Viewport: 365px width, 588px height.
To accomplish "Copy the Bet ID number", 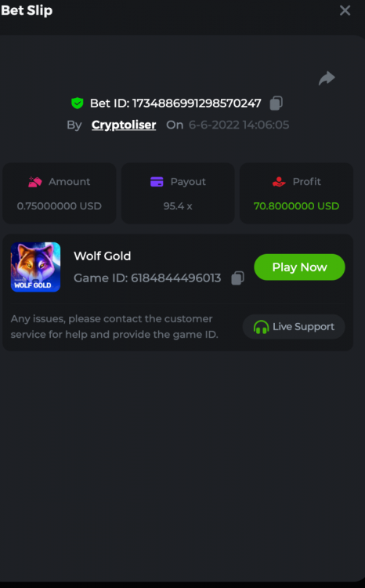I will (276, 103).
